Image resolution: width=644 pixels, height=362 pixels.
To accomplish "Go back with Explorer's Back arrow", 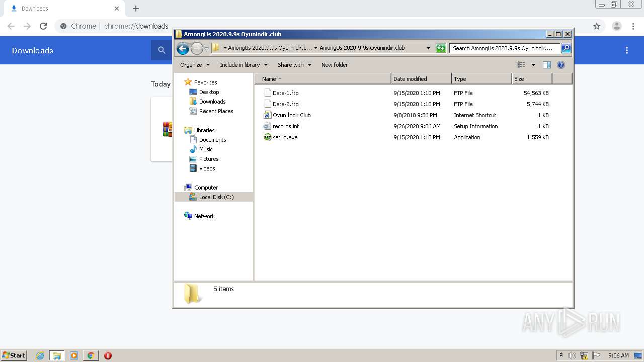I will coord(183,48).
